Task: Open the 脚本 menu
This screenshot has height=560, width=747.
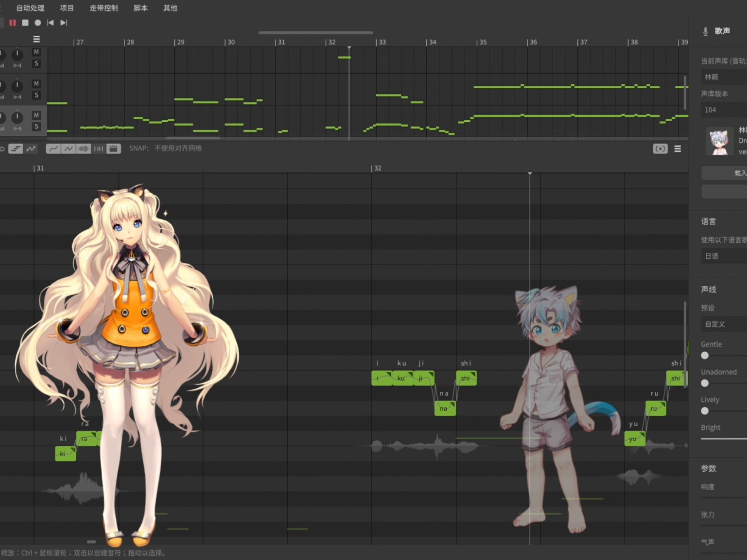Action: point(140,8)
